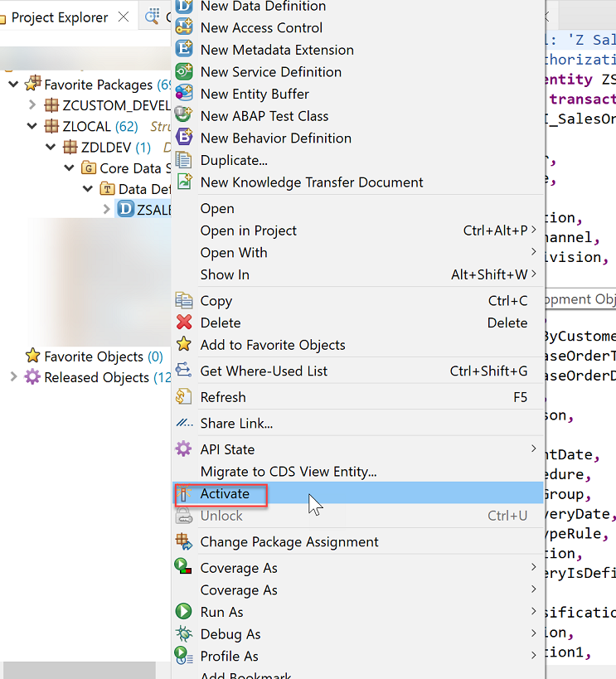The image size is (616, 679).
Task: Click the Released Objects label
Action: point(96,377)
